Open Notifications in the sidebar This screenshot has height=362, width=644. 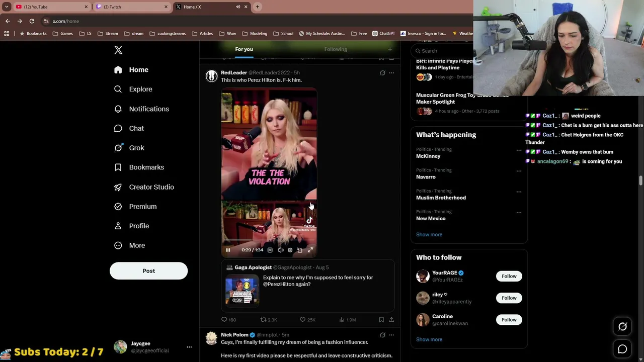[141, 109]
